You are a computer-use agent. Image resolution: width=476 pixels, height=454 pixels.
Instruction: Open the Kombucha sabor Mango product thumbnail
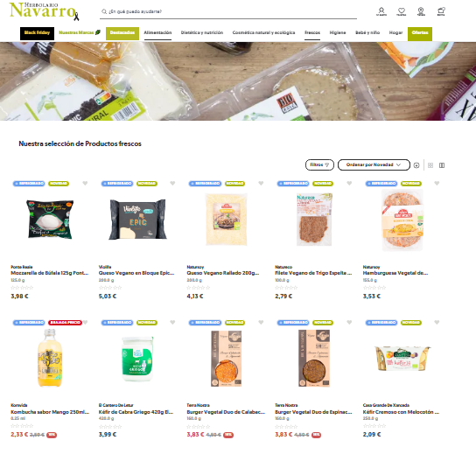click(50, 358)
